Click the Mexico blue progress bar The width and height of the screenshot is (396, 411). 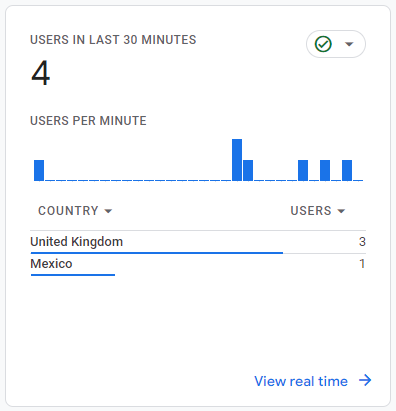point(73,275)
